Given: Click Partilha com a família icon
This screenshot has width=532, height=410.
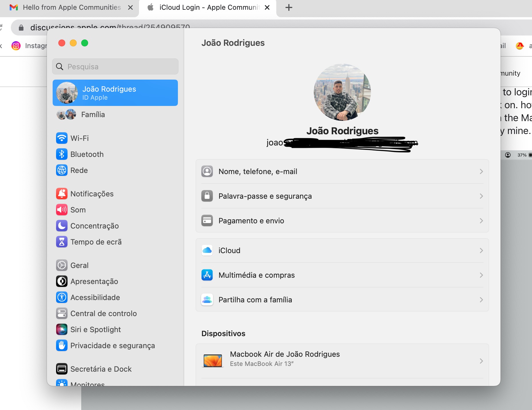Looking at the screenshot, I should 207,300.
